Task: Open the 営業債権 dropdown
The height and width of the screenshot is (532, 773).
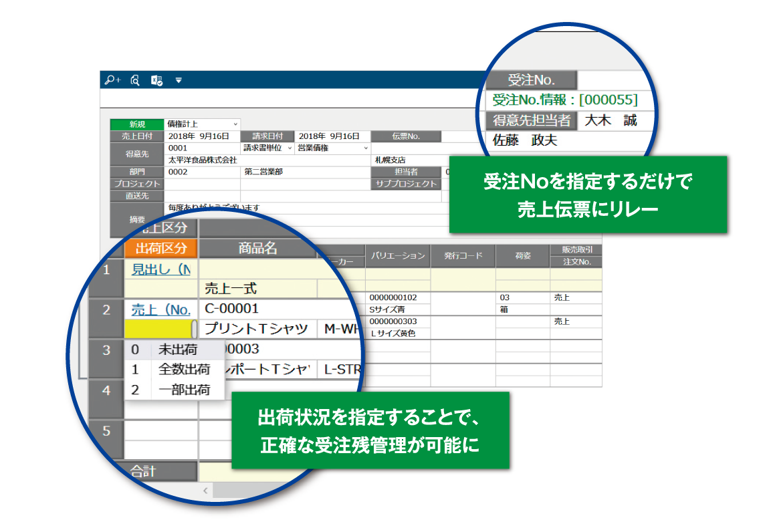Action: pos(365,148)
